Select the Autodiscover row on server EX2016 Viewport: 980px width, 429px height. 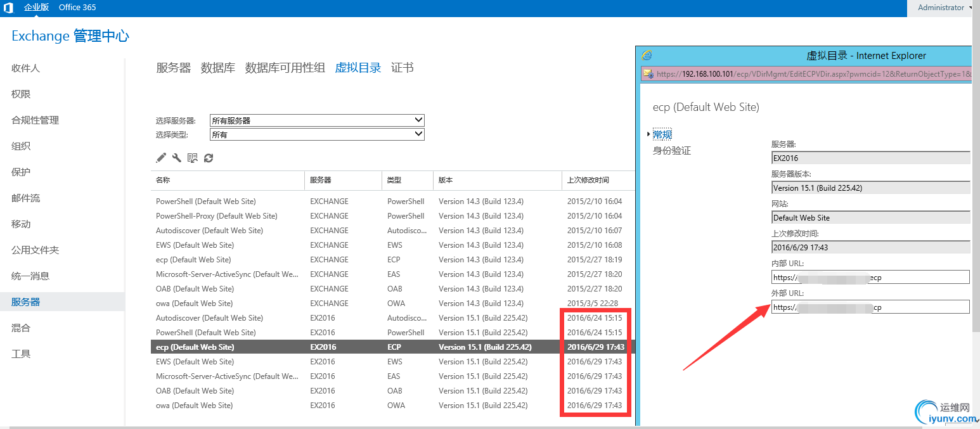point(393,318)
